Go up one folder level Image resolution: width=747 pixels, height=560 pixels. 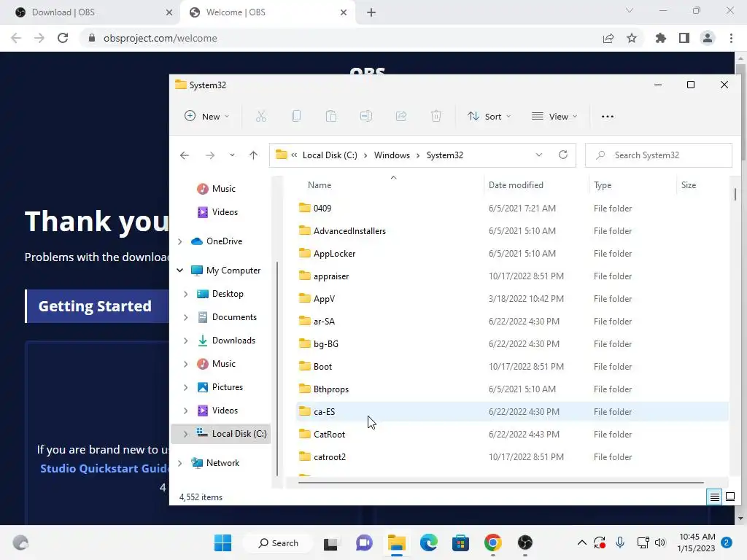[253, 155]
